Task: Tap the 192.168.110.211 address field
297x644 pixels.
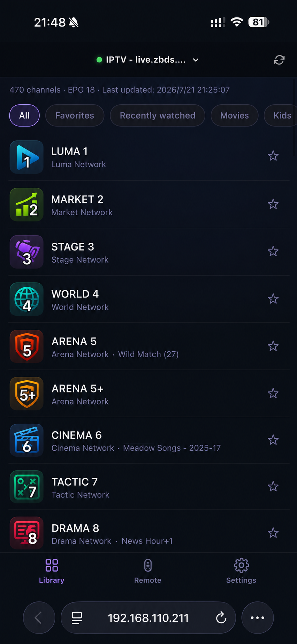Action: click(148, 617)
